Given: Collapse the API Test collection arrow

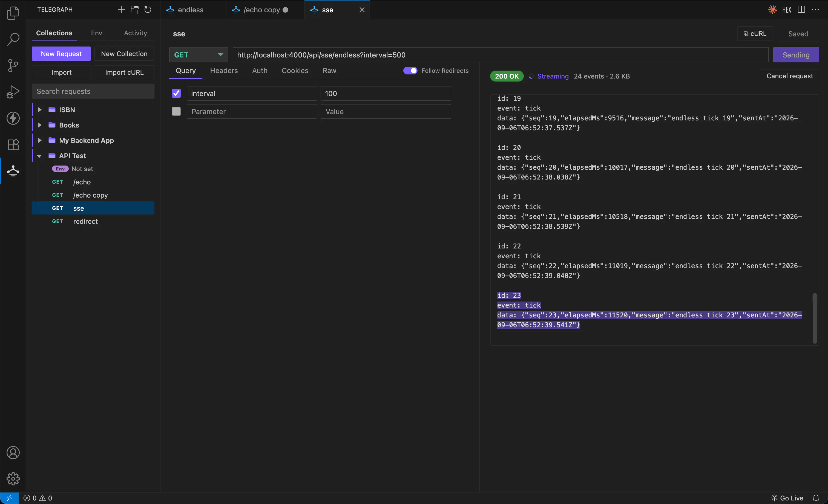Looking at the screenshot, I should click(39, 156).
